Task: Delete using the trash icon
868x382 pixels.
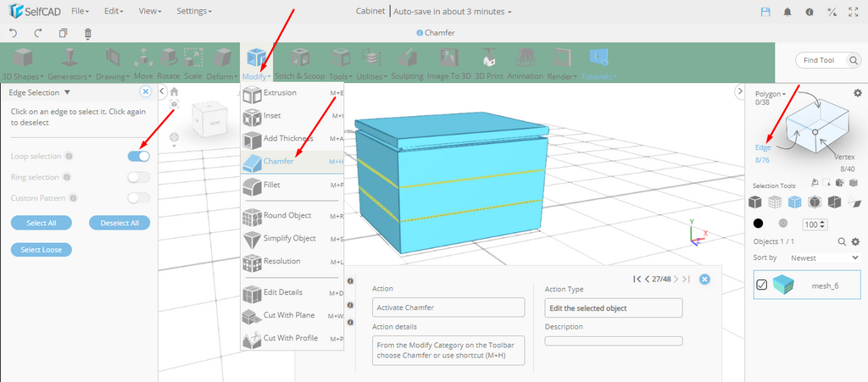Action: pos(87,33)
